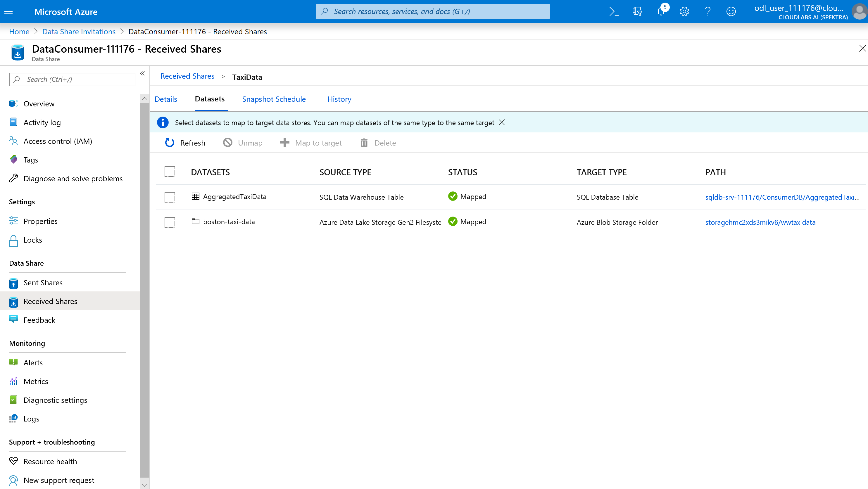Image resolution: width=868 pixels, height=489 pixels.
Task: Open the Azure portal hamburger menu
Action: [x=9, y=11]
